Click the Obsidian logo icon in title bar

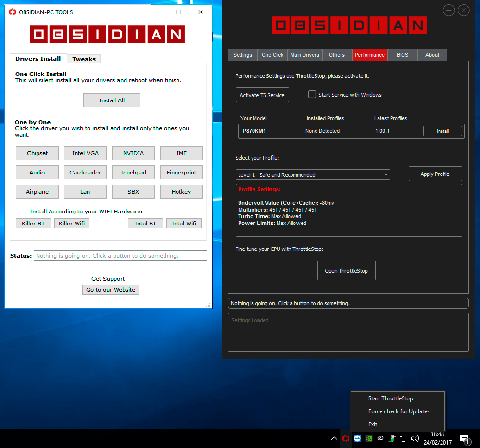click(x=12, y=12)
